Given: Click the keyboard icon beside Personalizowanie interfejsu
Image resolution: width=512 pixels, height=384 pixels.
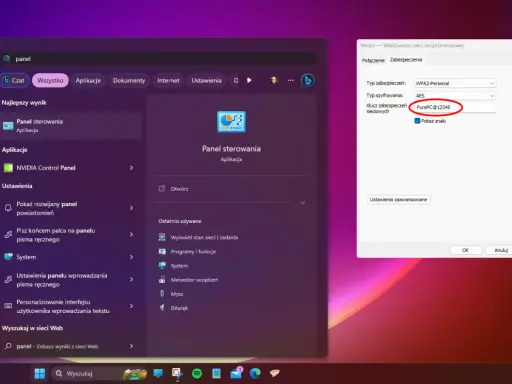Looking at the screenshot, I should pyautogui.click(x=8, y=306).
